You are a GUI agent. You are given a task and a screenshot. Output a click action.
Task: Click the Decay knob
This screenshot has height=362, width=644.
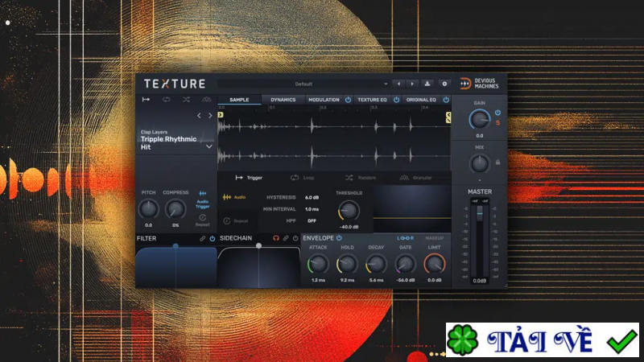pyautogui.click(x=376, y=265)
